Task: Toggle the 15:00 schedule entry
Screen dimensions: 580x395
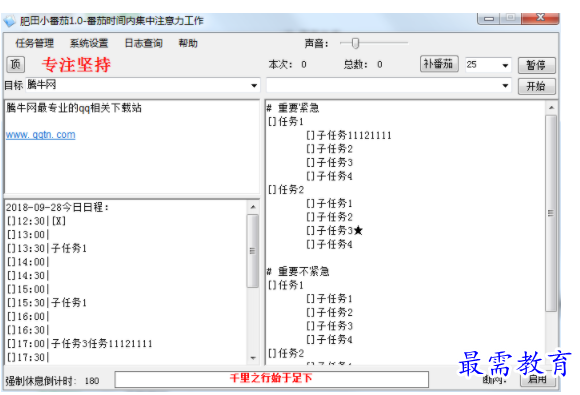Action: pyautogui.click(x=28, y=289)
